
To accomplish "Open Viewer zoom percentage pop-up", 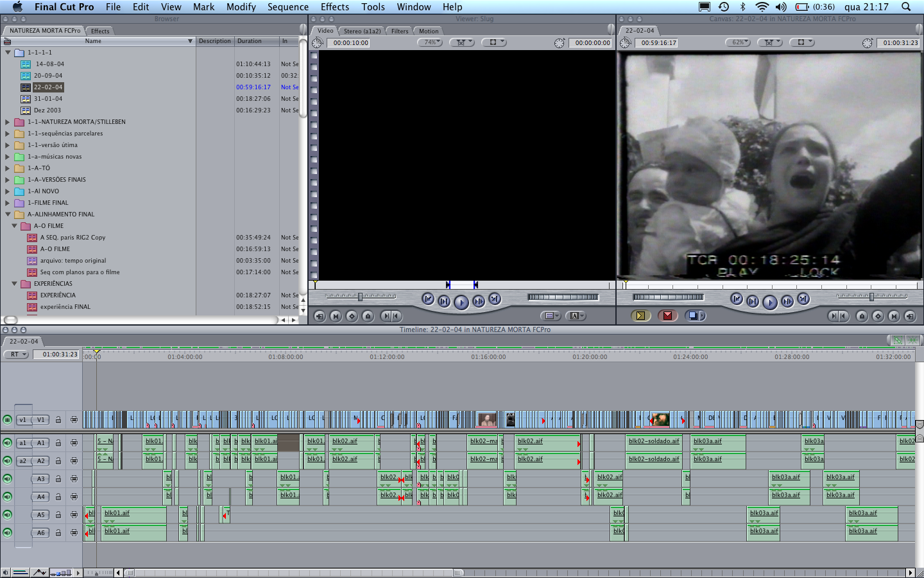I will 430,42.
